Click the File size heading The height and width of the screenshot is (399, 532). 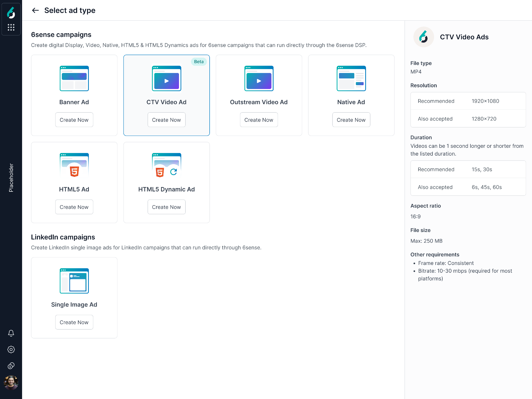point(421,230)
